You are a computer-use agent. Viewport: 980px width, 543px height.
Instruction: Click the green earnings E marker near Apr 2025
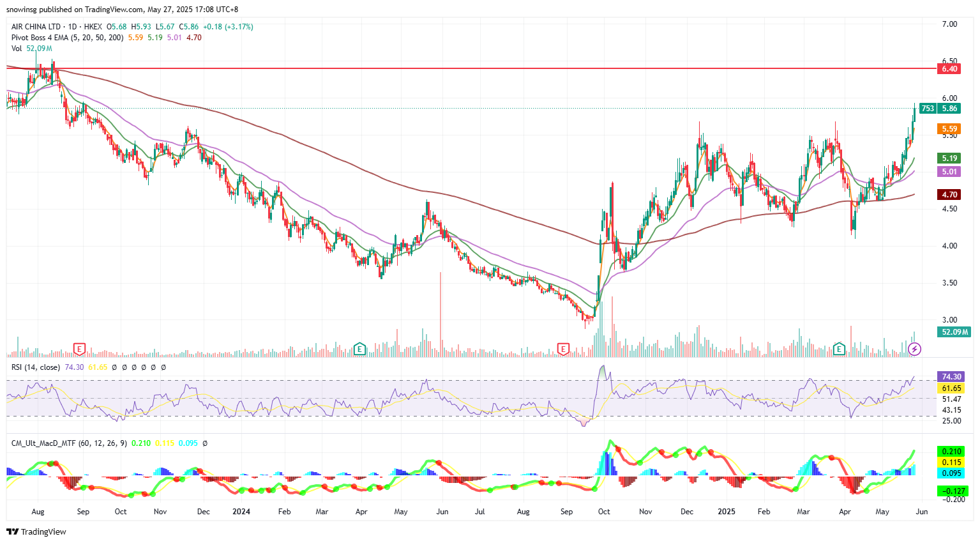[x=839, y=349]
